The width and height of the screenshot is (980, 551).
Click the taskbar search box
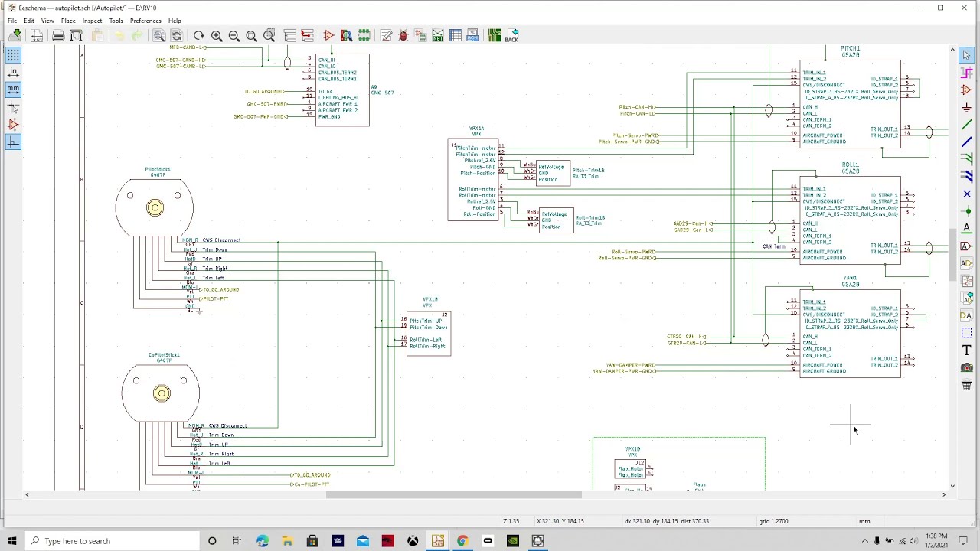point(111,541)
